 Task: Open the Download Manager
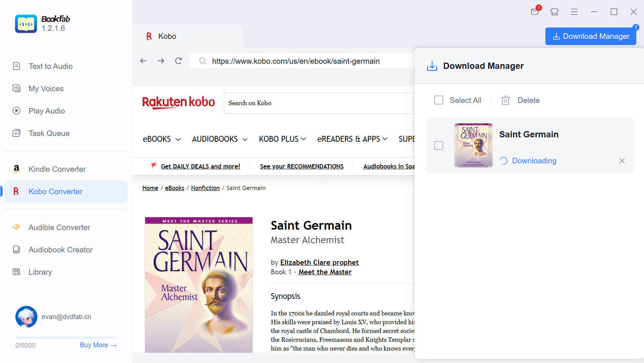(590, 36)
